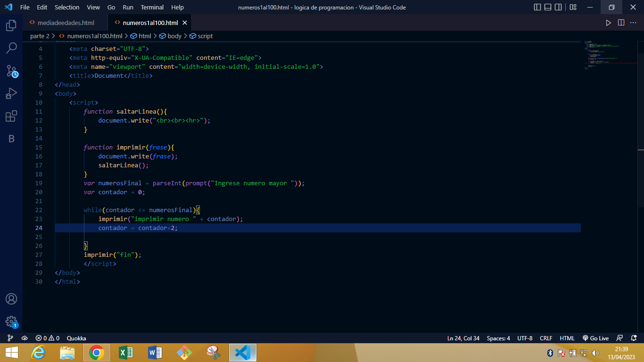Open Word from the taskbar
Screen dimensions: 644x362
coord(155,353)
